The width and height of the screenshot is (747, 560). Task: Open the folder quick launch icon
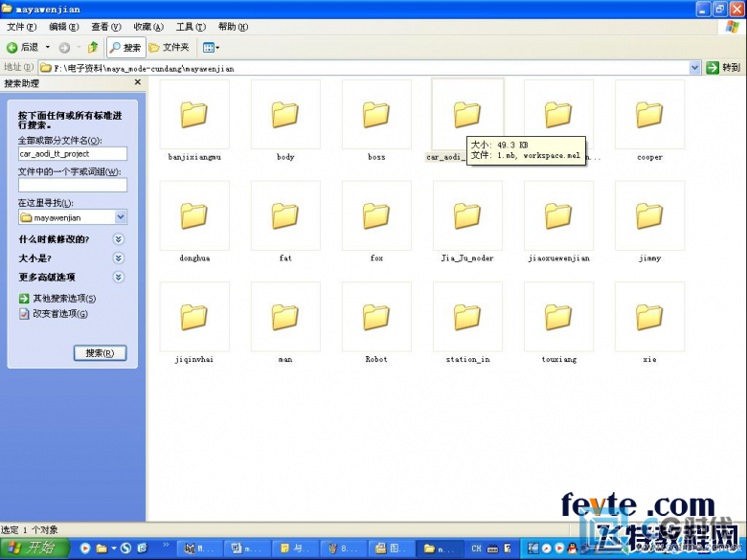(102, 549)
